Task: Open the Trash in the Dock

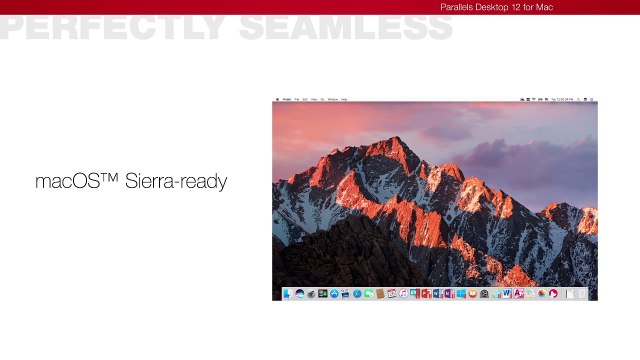Action: 582,293
